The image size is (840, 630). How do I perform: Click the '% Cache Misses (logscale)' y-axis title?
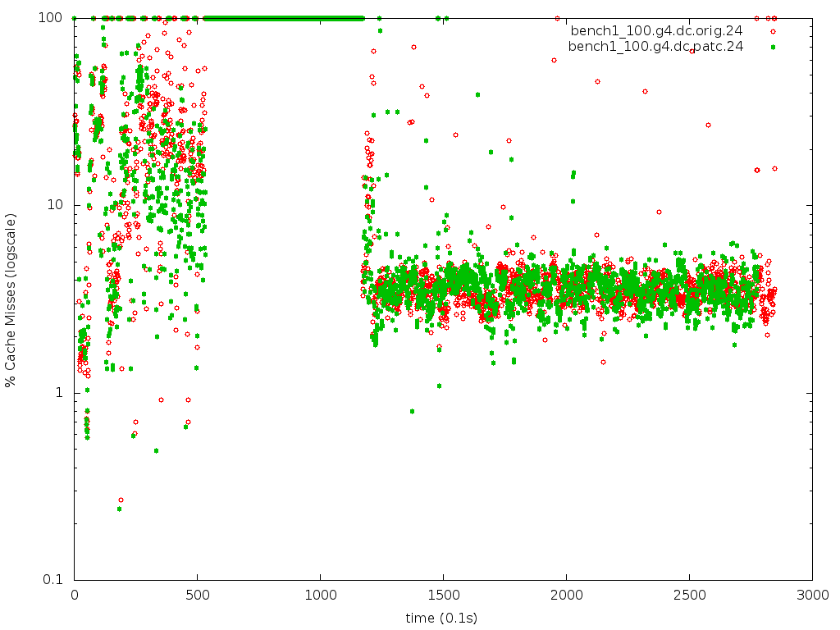click(11, 299)
